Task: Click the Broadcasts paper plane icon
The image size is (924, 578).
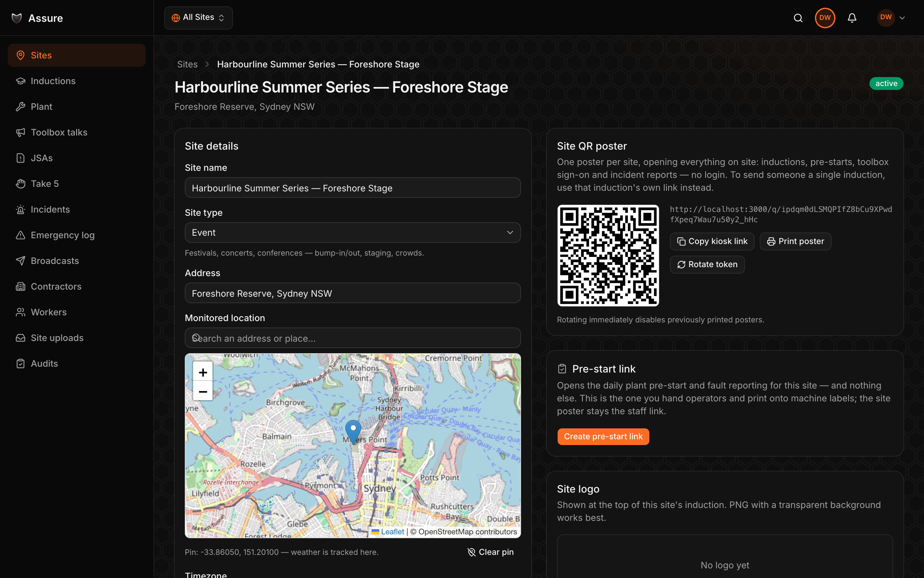Action: click(21, 261)
